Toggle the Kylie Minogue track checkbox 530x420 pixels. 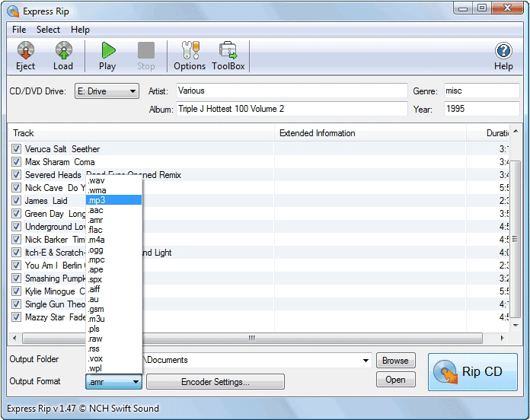[16, 291]
